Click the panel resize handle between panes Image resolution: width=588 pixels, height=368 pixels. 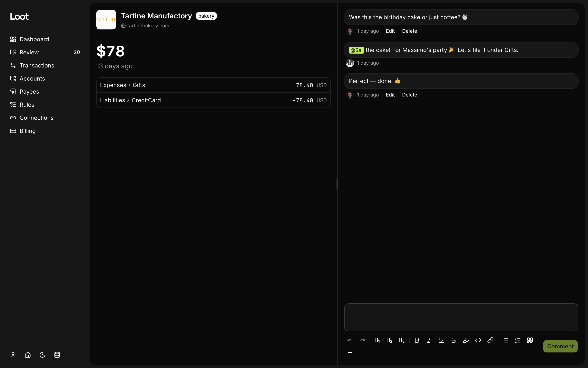[x=337, y=184]
